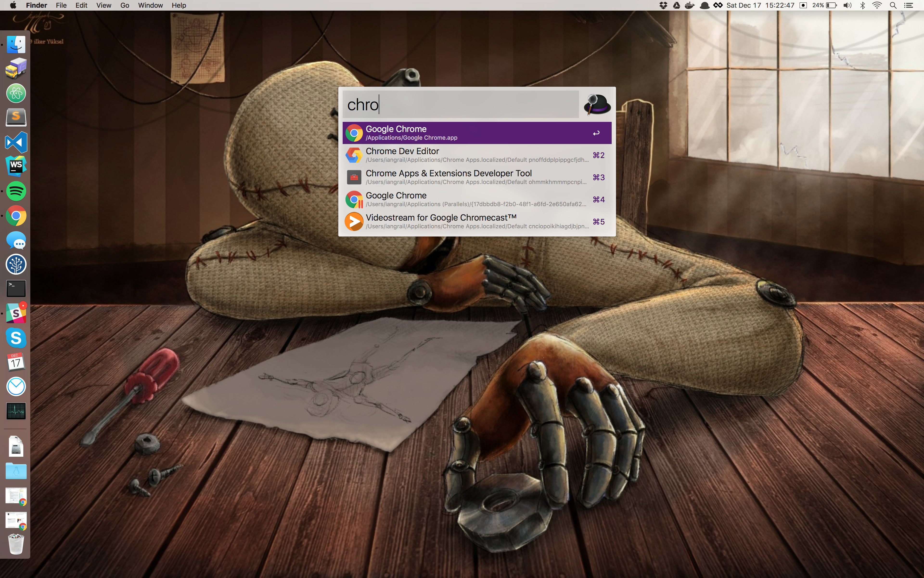Click the battery 24% indicator
The width and height of the screenshot is (924, 578).
click(x=824, y=5)
